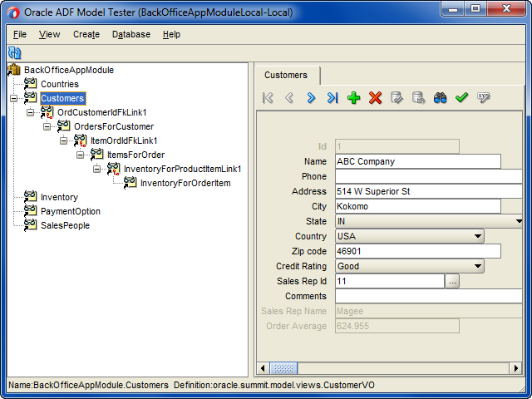Select Customers in the tree

pos(63,98)
